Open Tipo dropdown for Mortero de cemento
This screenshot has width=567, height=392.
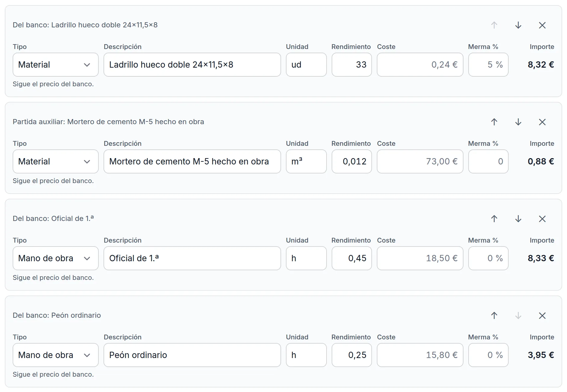coord(55,161)
